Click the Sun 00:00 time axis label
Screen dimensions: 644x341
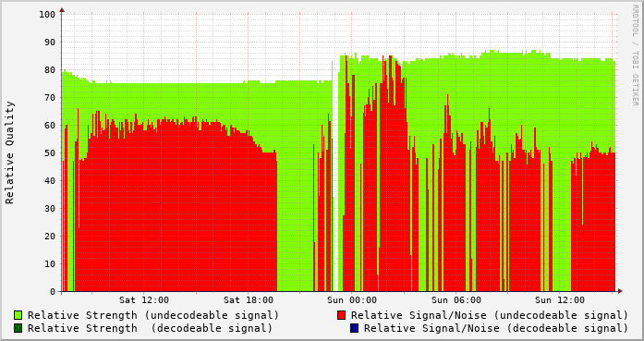(x=352, y=300)
